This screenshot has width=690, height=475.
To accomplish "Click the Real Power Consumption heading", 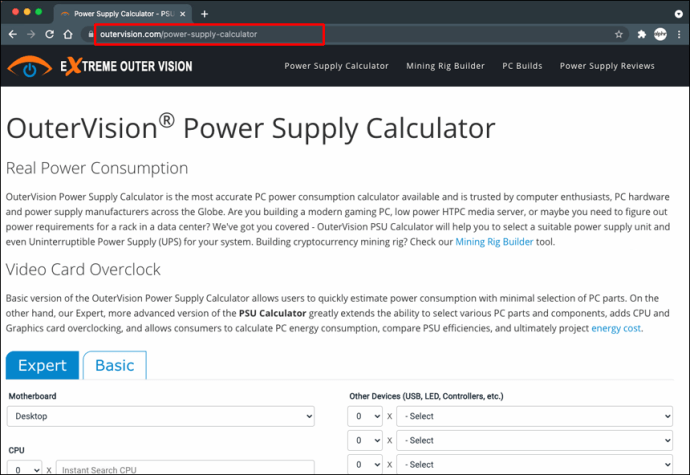I will pyautogui.click(x=97, y=168).
